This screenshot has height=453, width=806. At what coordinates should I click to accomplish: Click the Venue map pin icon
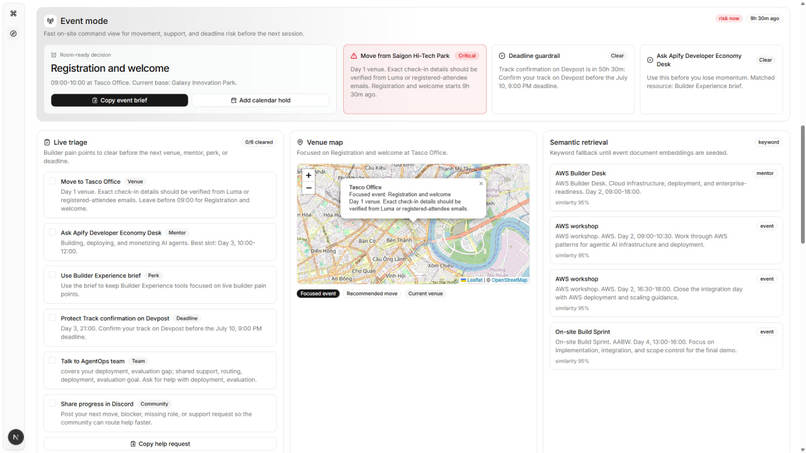pos(300,142)
